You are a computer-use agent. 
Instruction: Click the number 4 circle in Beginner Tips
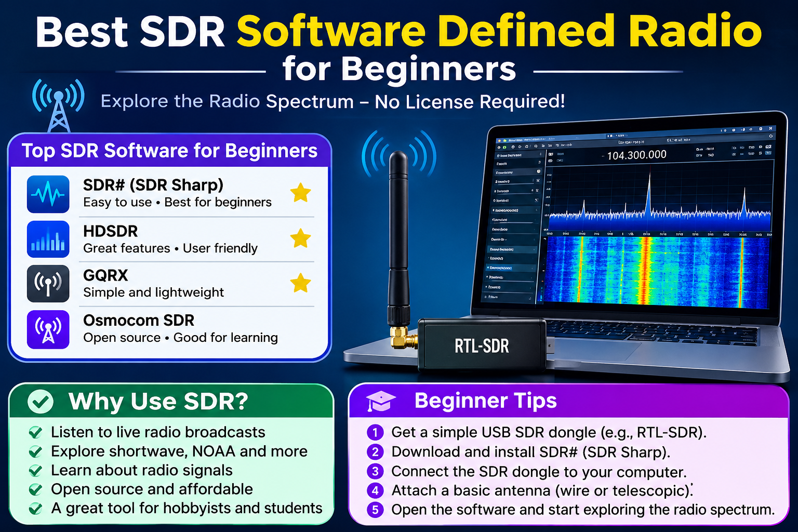[x=375, y=490]
